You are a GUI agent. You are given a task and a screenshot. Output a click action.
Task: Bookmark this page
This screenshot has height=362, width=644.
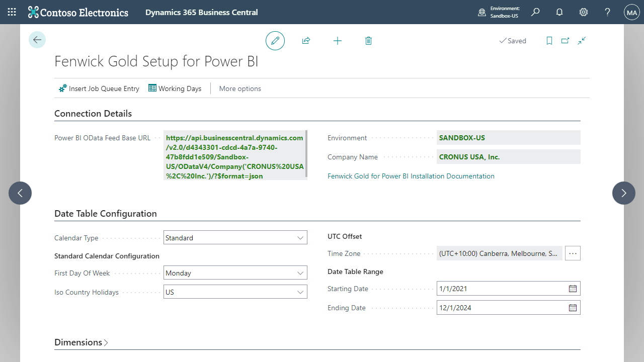point(549,41)
